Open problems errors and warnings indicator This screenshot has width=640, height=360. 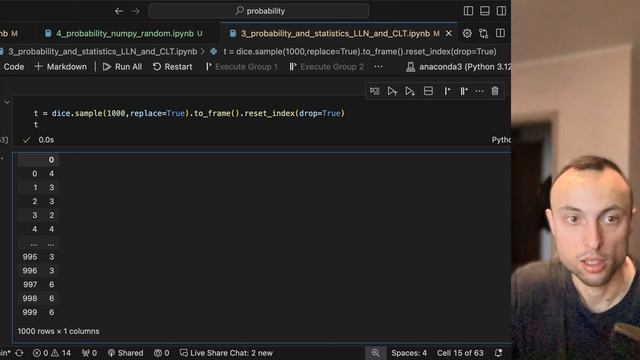51,353
